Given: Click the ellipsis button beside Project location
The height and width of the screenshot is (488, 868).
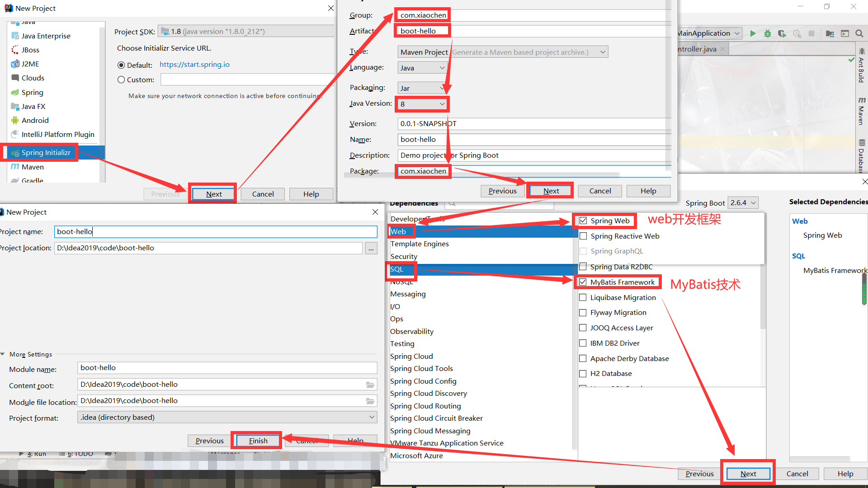Looking at the screenshot, I should tap(371, 249).
